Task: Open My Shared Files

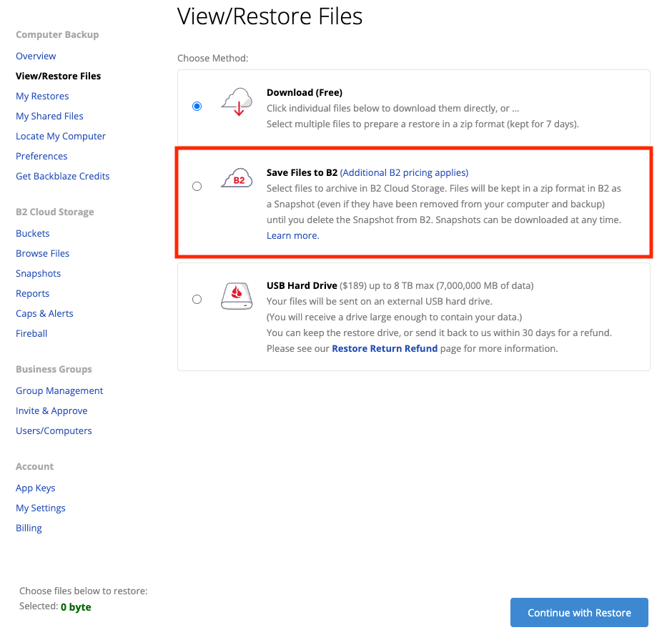Action: tap(50, 116)
